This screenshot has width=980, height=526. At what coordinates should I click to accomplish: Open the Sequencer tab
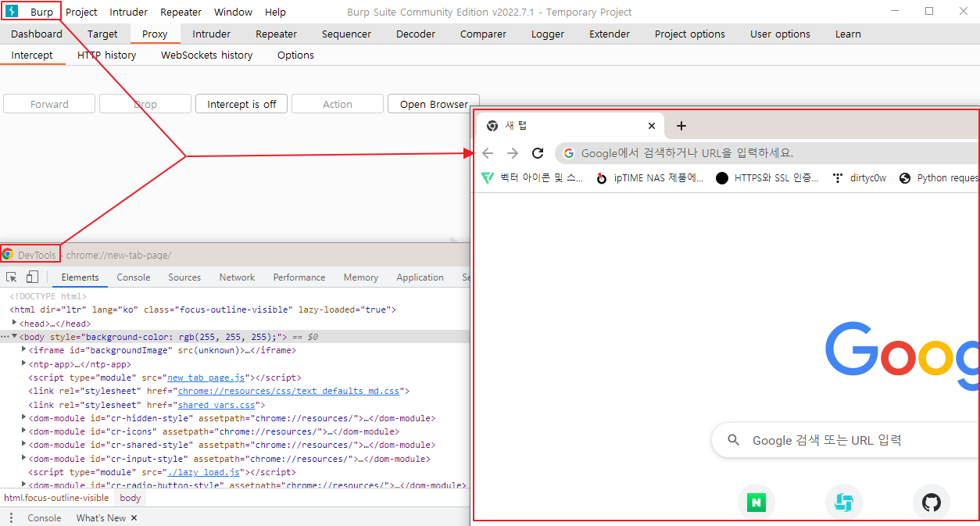coord(347,34)
